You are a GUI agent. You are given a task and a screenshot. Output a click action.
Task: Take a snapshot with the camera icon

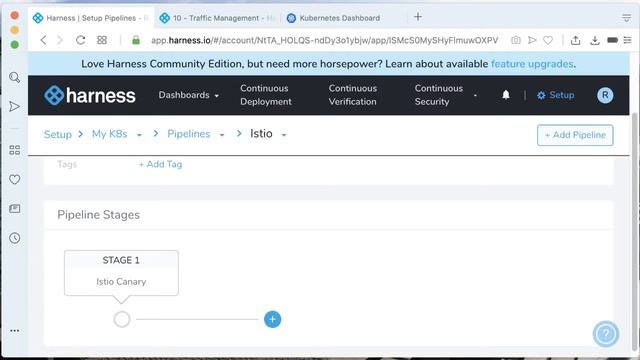coord(516,40)
